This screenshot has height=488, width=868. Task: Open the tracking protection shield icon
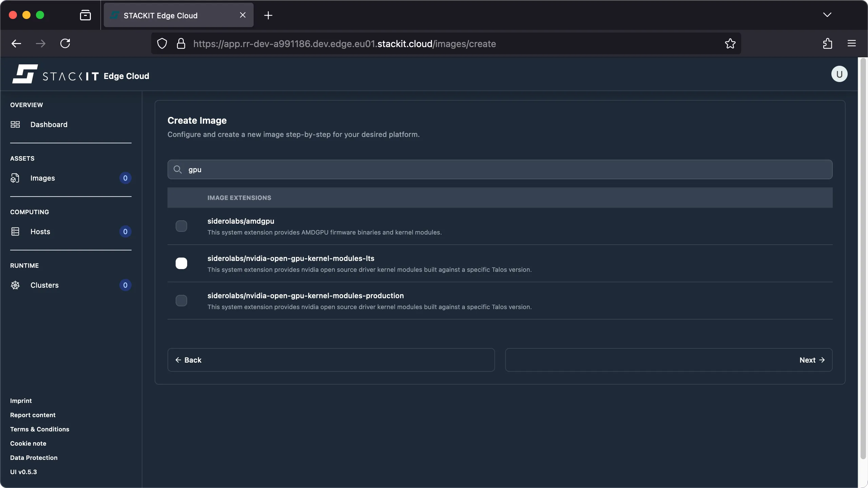click(x=161, y=43)
